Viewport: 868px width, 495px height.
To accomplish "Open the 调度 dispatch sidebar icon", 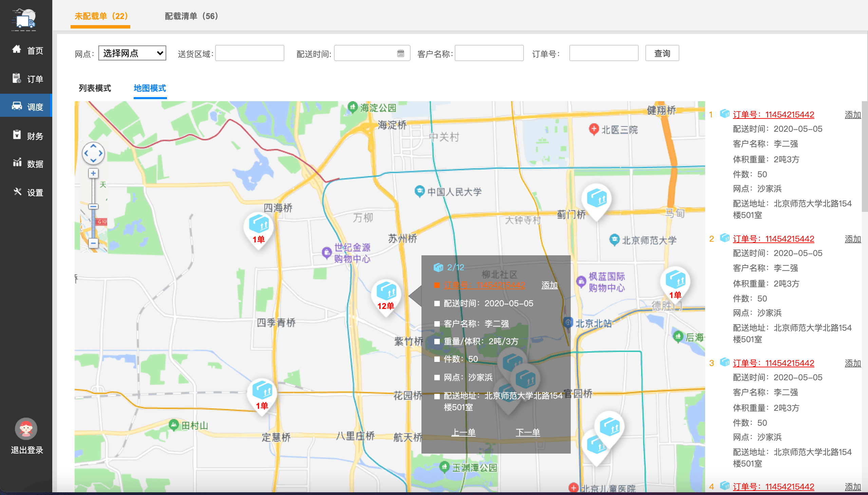I will (17, 106).
